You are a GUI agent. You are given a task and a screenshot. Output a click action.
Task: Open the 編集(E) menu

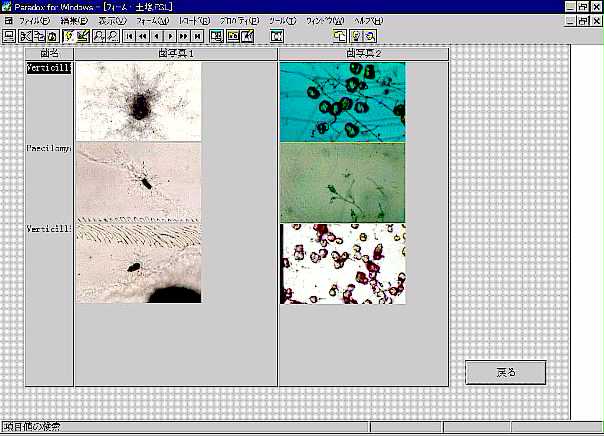coord(74,21)
